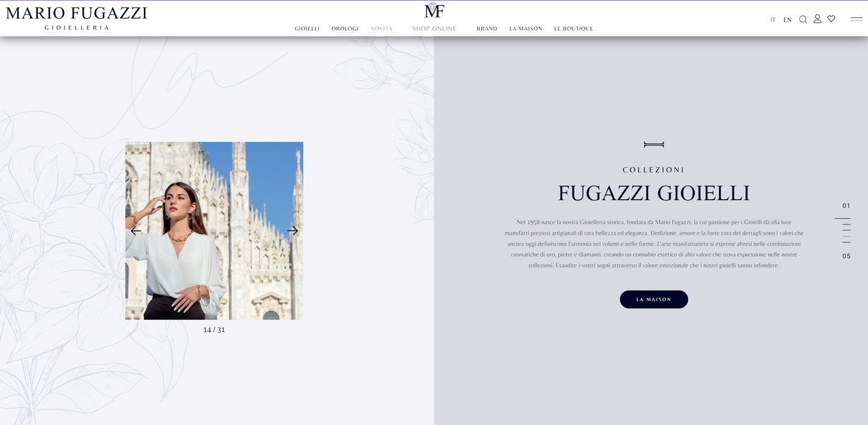Viewport: 868px width, 425px height.
Task: Open the Novità link
Action: 382,28
